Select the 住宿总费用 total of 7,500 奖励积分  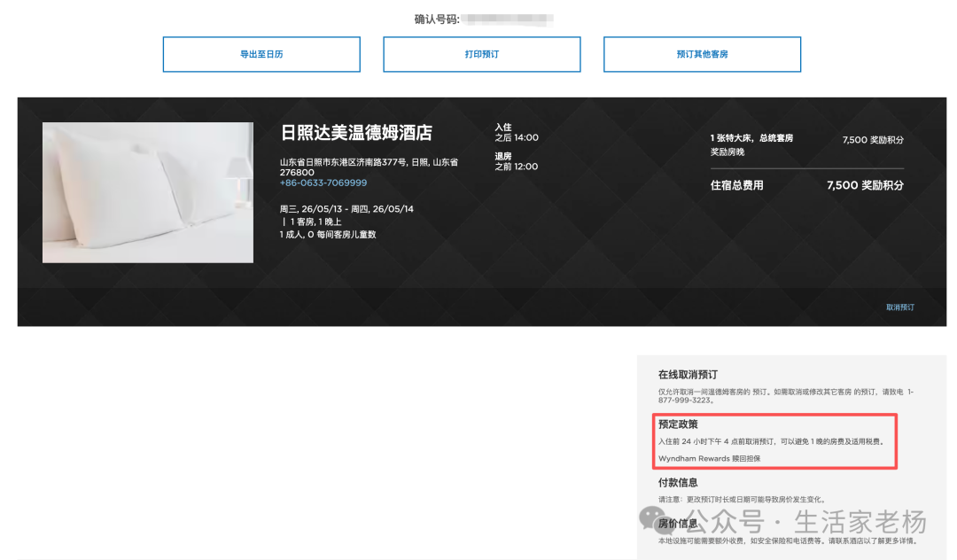865,185
